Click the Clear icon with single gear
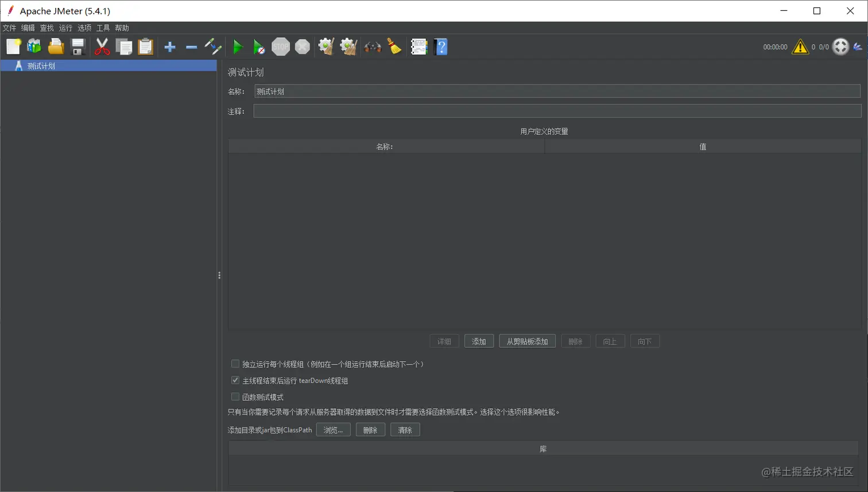Viewport: 868px width, 492px height. tap(327, 47)
